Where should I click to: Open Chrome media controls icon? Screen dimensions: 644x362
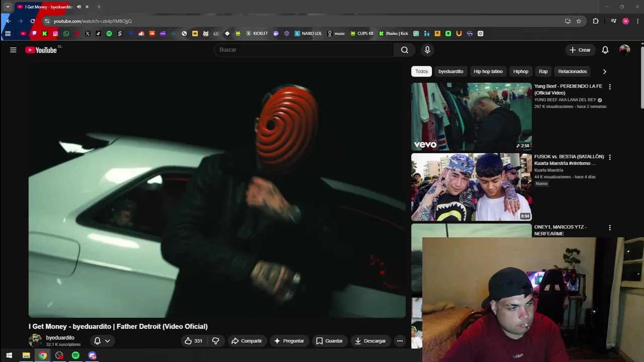click(x=613, y=21)
